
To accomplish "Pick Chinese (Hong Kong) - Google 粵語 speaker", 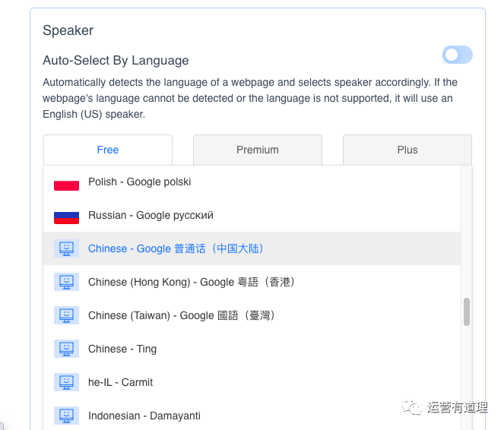I will pyautogui.click(x=192, y=283).
